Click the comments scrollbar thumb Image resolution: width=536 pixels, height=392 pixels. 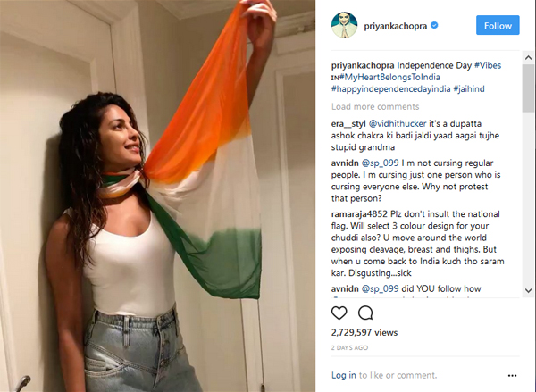(x=529, y=88)
